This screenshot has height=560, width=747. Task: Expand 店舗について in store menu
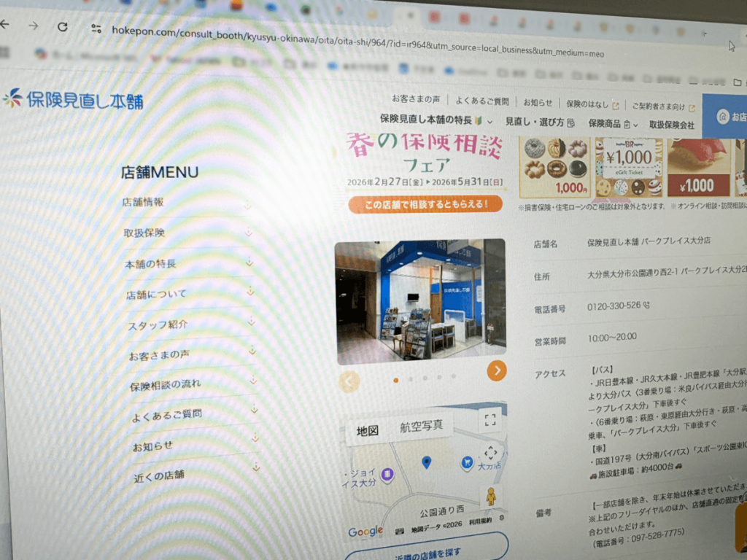[190, 294]
